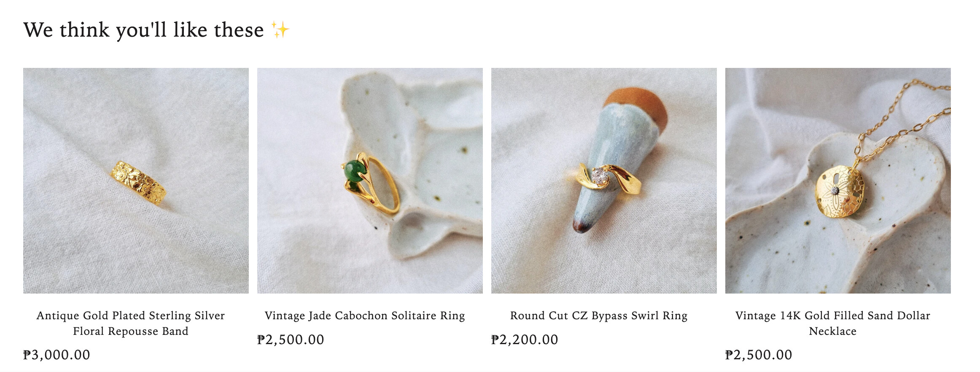
Task: Select the ₱3,000.00 price of the floral band
Action: 57,355
